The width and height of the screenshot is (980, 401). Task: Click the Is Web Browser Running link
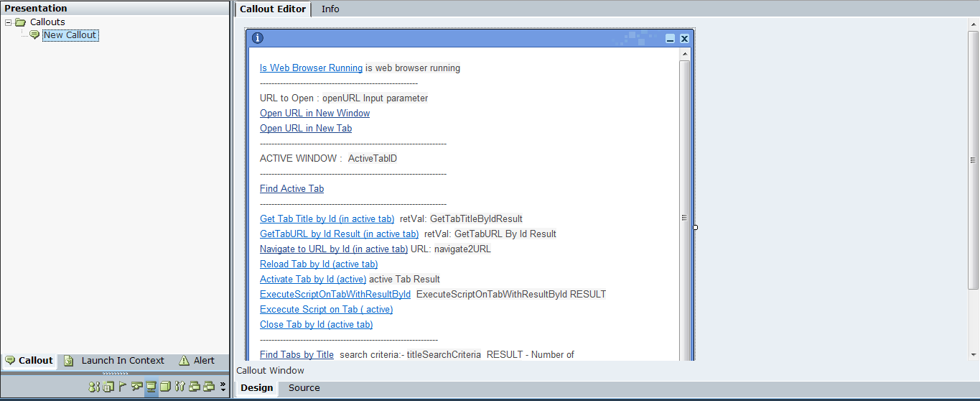pos(311,68)
